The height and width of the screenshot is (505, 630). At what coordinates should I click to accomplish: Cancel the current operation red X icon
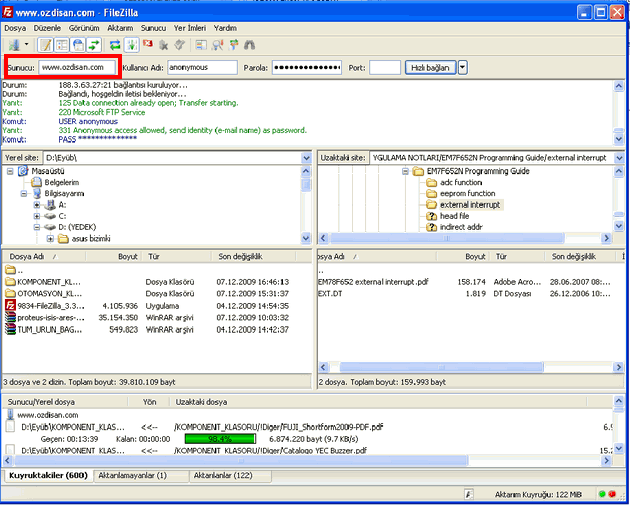(148, 44)
